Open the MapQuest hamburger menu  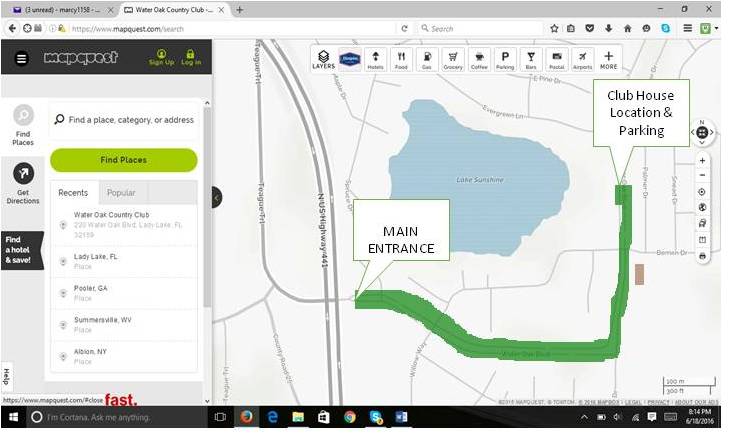pyautogui.click(x=21, y=59)
